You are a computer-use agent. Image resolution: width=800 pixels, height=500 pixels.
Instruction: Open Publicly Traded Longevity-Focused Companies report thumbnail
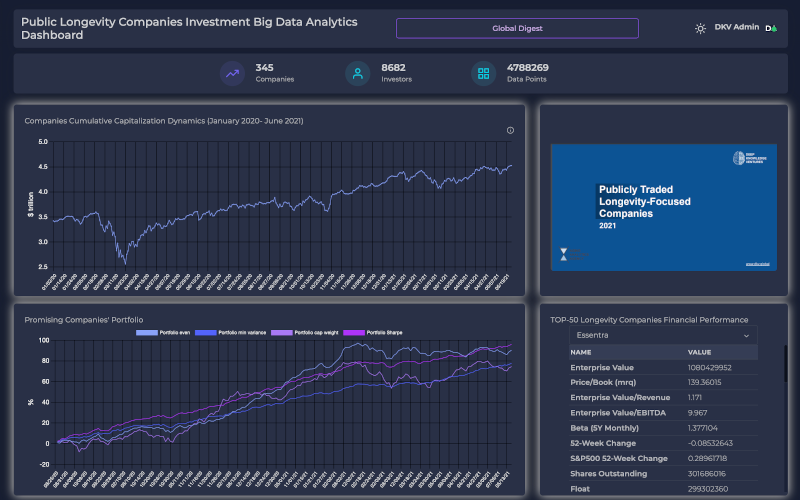click(663, 207)
